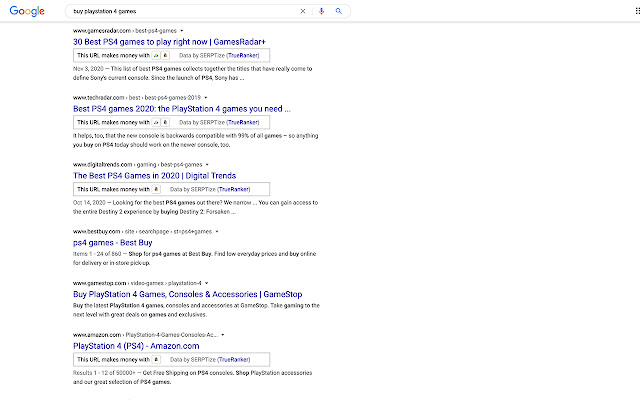This screenshot has height=400, width=640.
Task: Click 'This URL makes money with' under GamesRadar
Action: (113, 56)
